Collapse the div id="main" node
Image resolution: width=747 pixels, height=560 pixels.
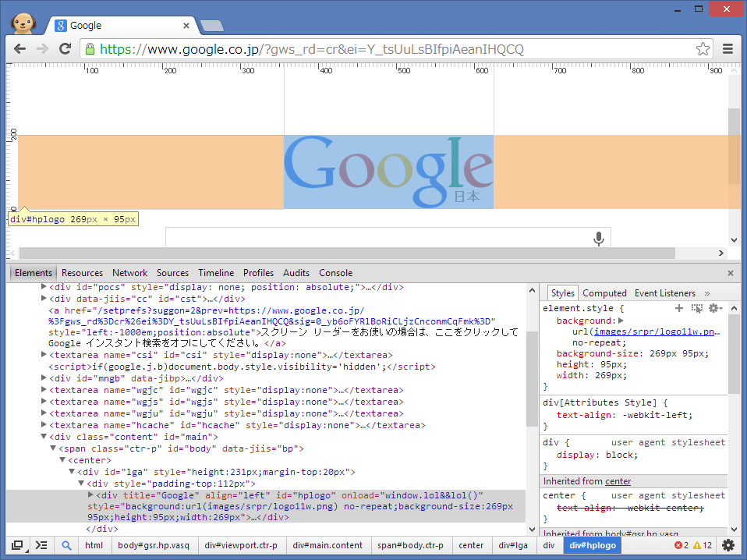point(44,437)
